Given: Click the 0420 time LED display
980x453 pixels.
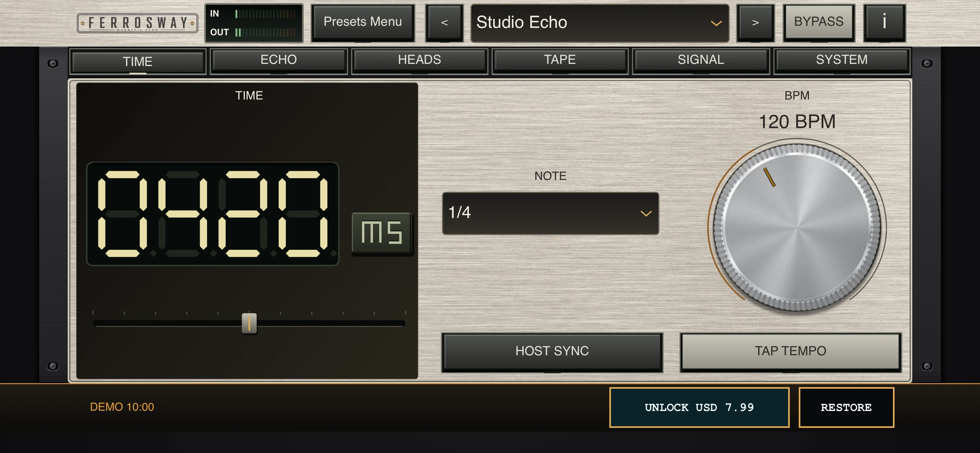Looking at the screenshot, I should pyautogui.click(x=213, y=214).
